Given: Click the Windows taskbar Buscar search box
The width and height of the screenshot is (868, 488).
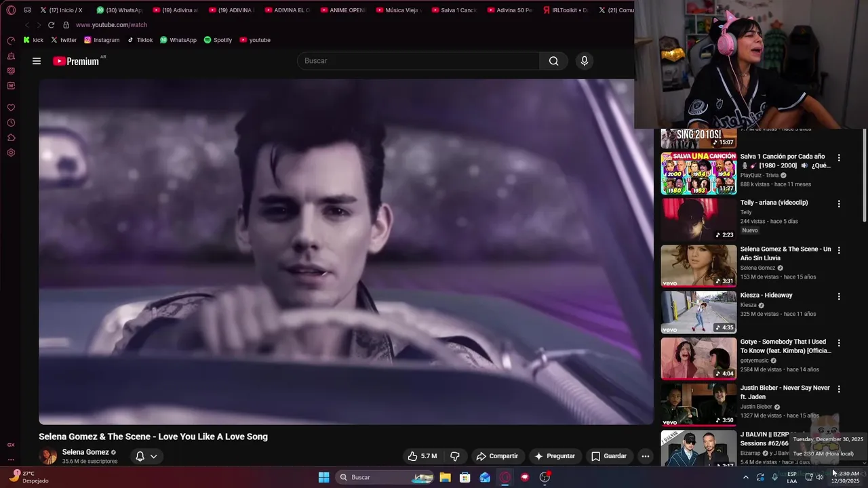Looking at the screenshot, I should click(385, 477).
